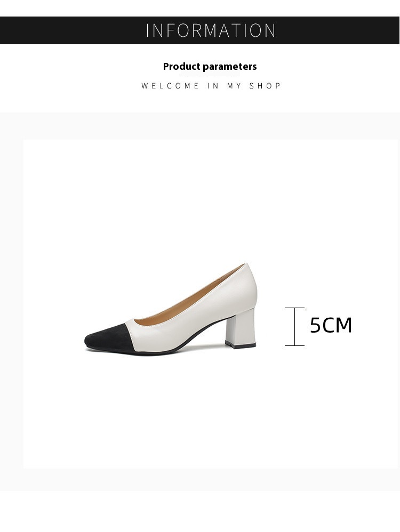Click the top tick of measurement bracket

point(294,308)
